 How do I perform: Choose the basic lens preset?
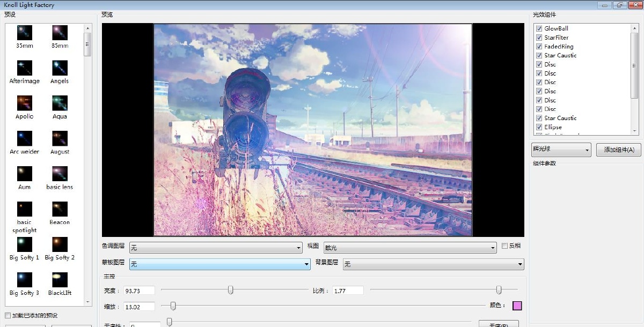pos(60,174)
